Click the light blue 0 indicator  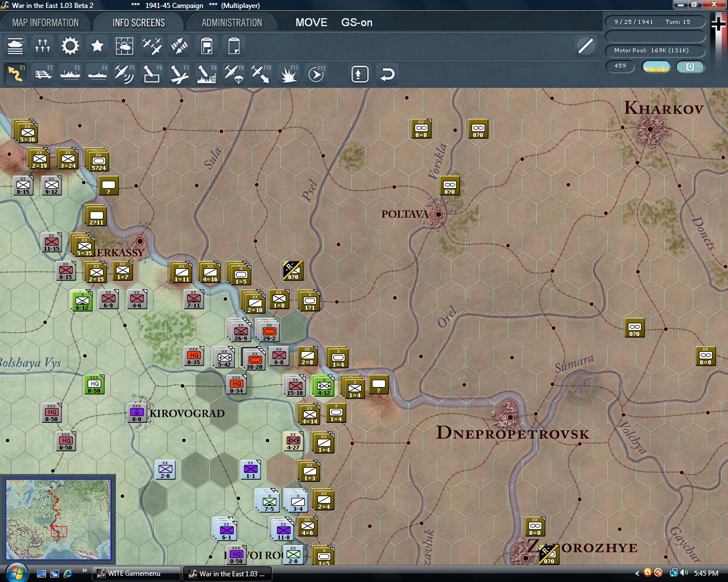pyautogui.click(x=690, y=66)
